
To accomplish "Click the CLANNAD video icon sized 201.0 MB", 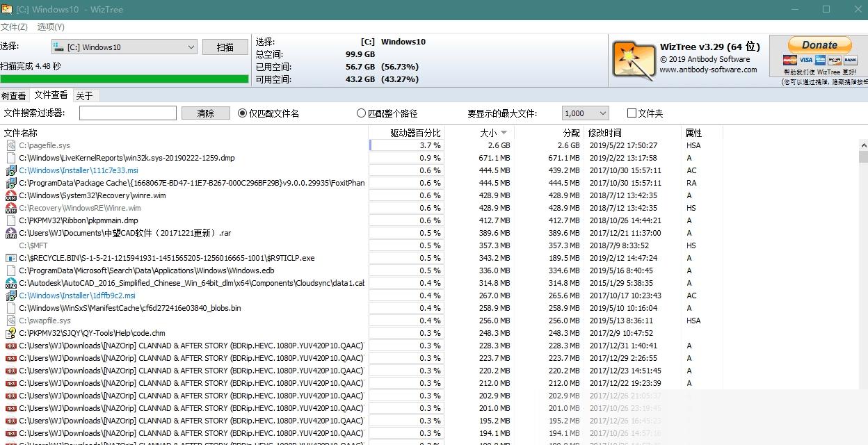I will click(x=10, y=408).
